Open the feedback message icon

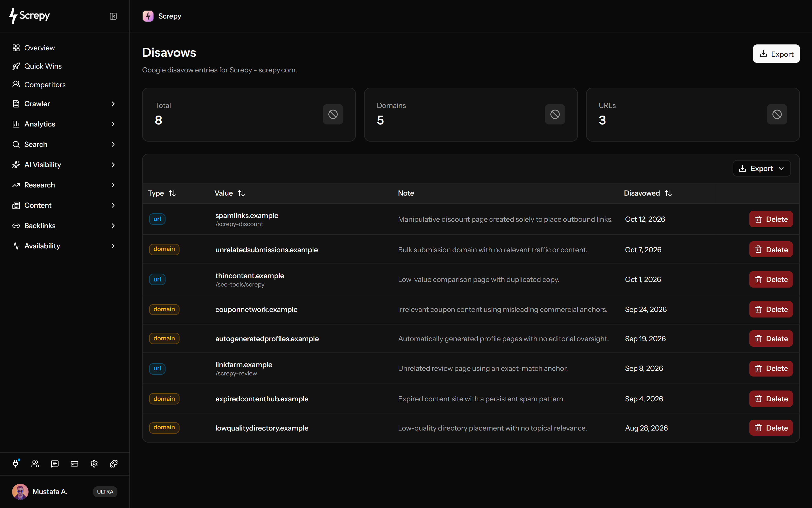click(x=55, y=464)
